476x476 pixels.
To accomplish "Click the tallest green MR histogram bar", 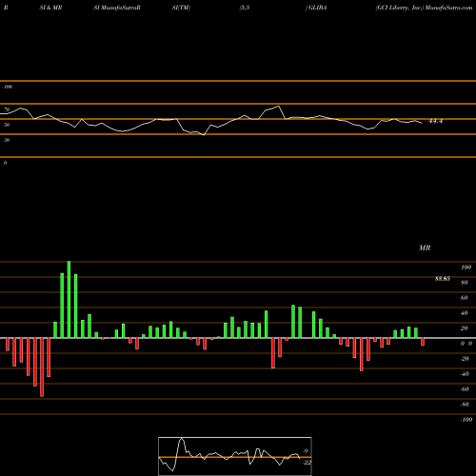I will (x=69, y=300).
